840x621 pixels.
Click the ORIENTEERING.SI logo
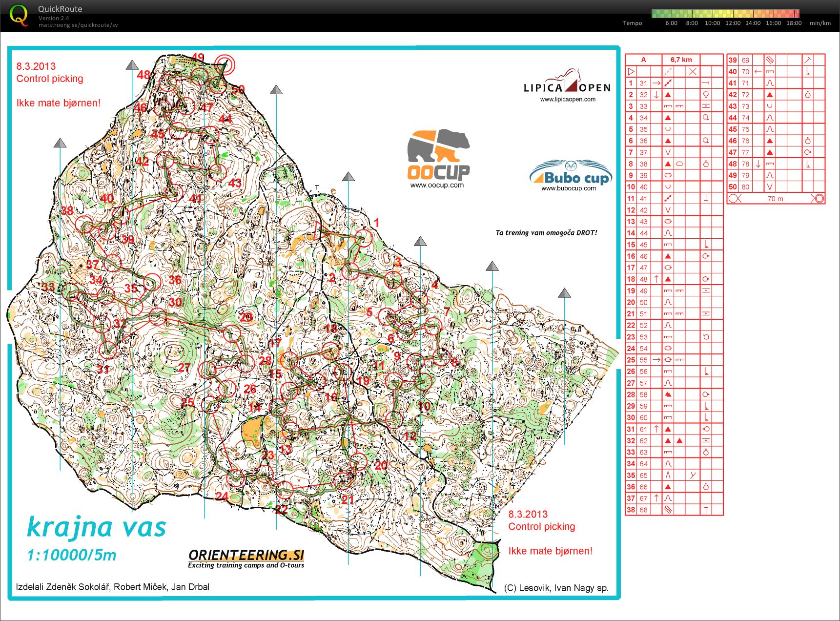tap(246, 555)
